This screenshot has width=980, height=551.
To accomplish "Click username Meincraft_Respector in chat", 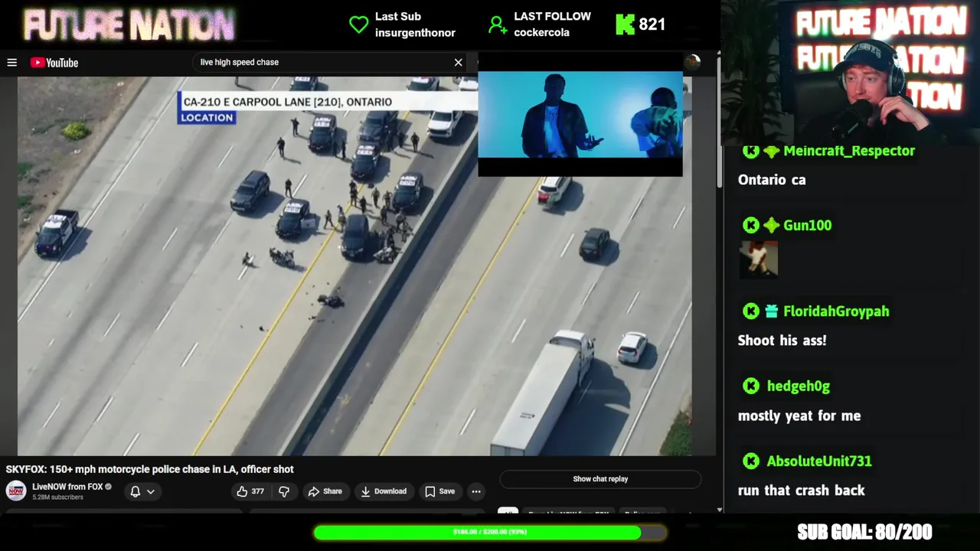I will click(x=849, y=151).
